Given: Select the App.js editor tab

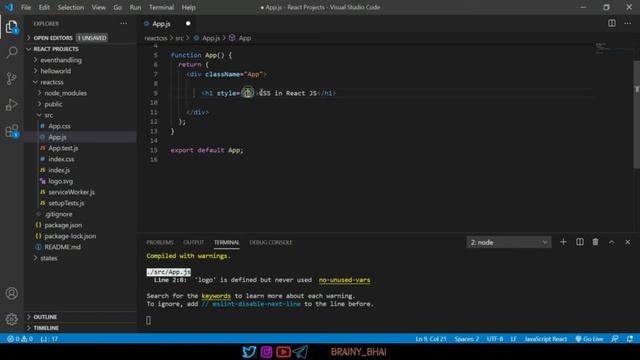Looking at the screenshot, I should coord(166,24).
